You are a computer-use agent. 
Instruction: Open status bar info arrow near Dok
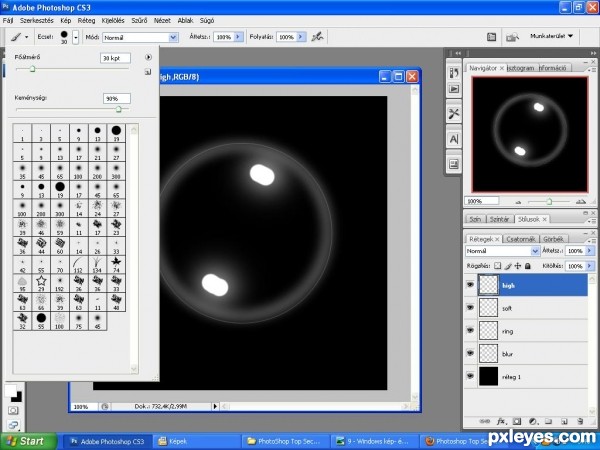215,406
